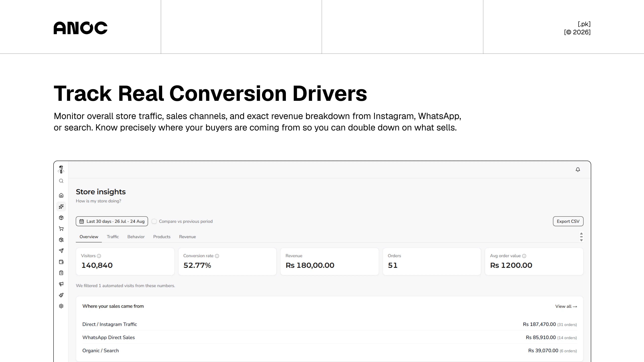The image size is (644, 362).
Task: Open the Last 30 days date range picker
Action: 112,221
